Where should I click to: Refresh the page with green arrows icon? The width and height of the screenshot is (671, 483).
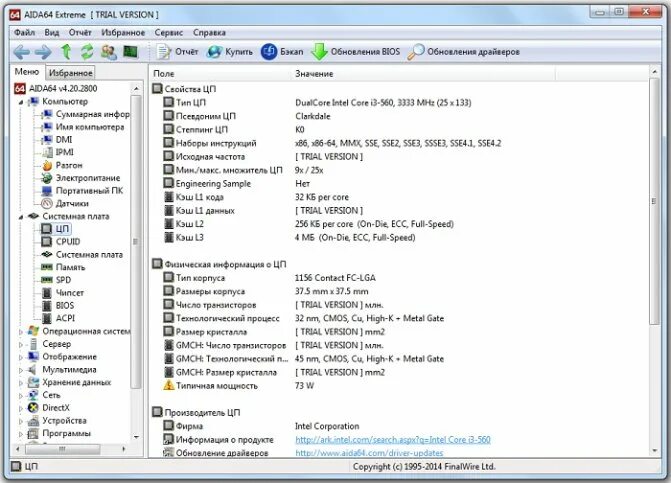[87, 52]
